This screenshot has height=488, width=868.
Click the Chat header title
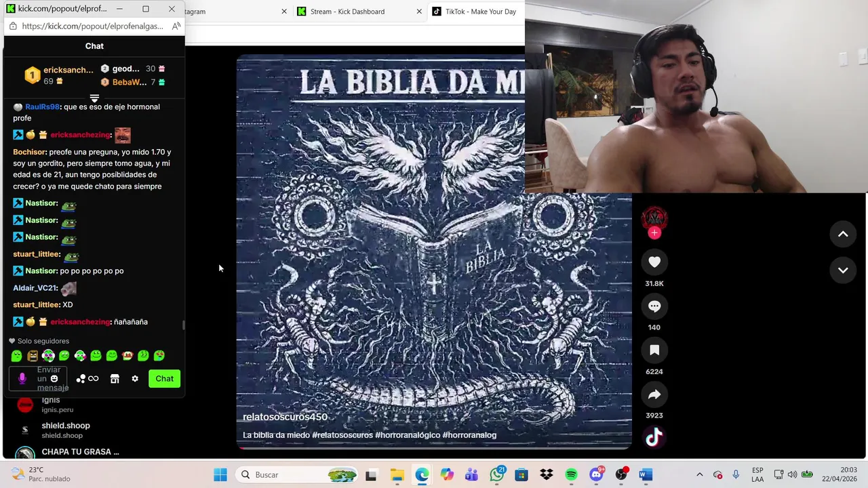[x=94, y=46]
